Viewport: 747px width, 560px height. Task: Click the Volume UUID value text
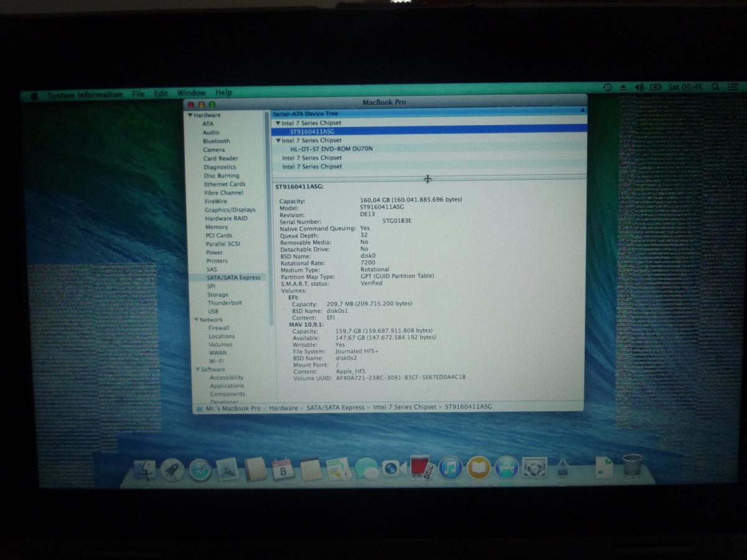(401, 377)
